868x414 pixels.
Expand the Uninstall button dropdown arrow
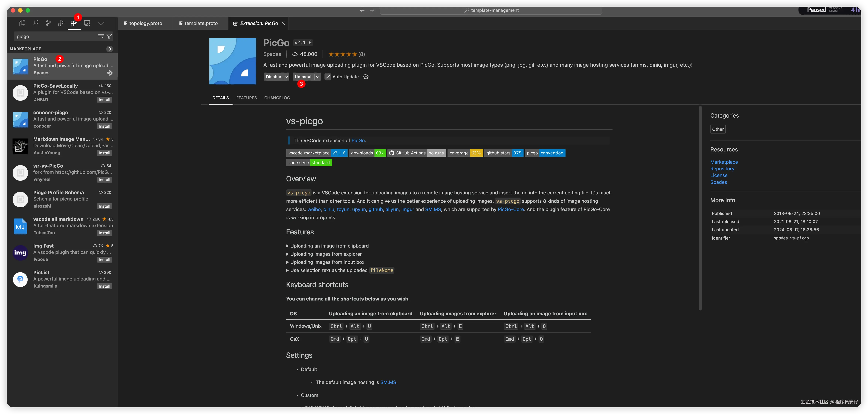[317, 77]
